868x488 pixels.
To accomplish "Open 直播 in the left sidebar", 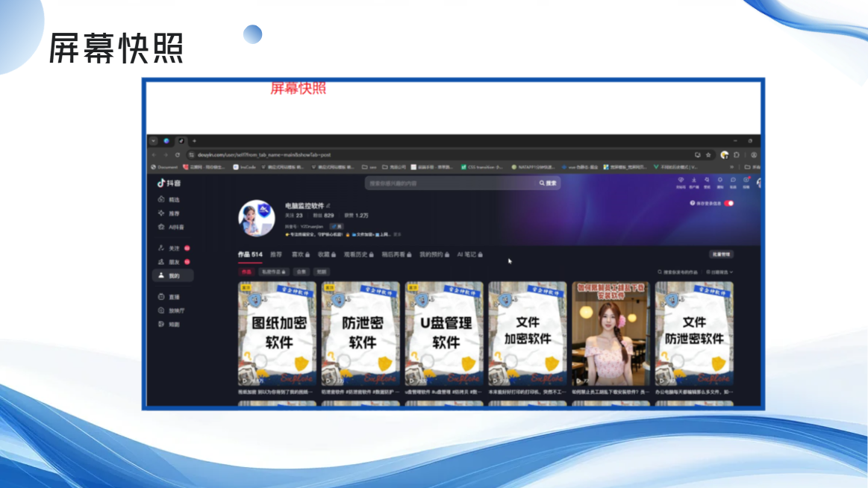I will pyautogui.click(x=169, y=297).
